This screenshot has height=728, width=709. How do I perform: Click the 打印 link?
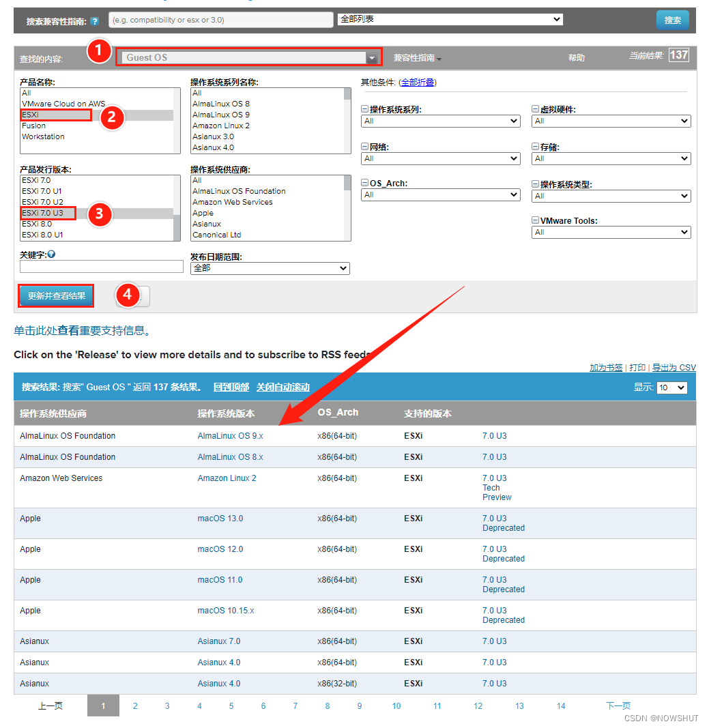pos(637,368)
